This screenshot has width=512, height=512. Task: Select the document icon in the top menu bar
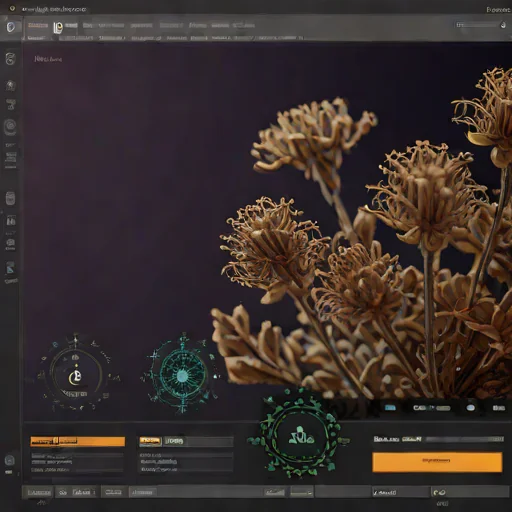tap(58, 28)
